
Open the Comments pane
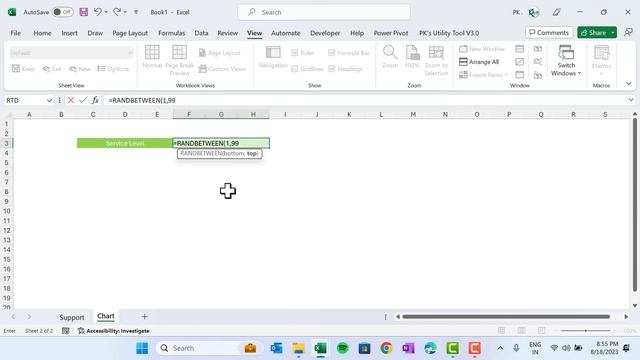(549, 33)
